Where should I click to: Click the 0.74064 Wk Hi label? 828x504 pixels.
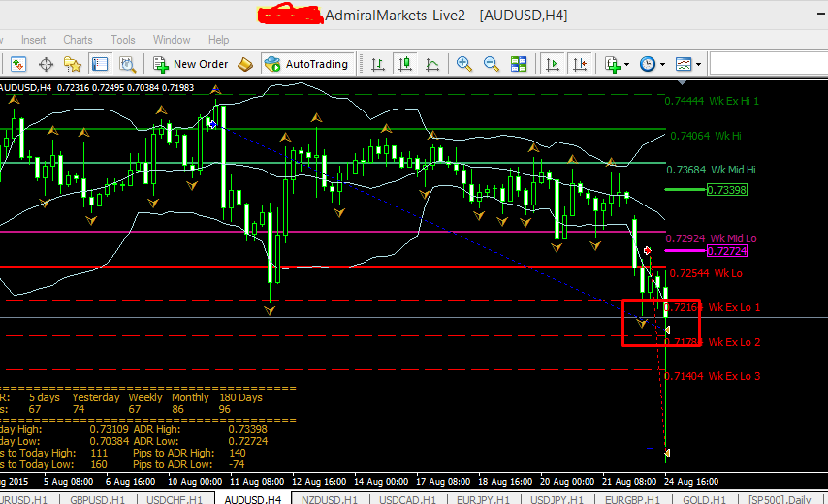coord(706,136)
